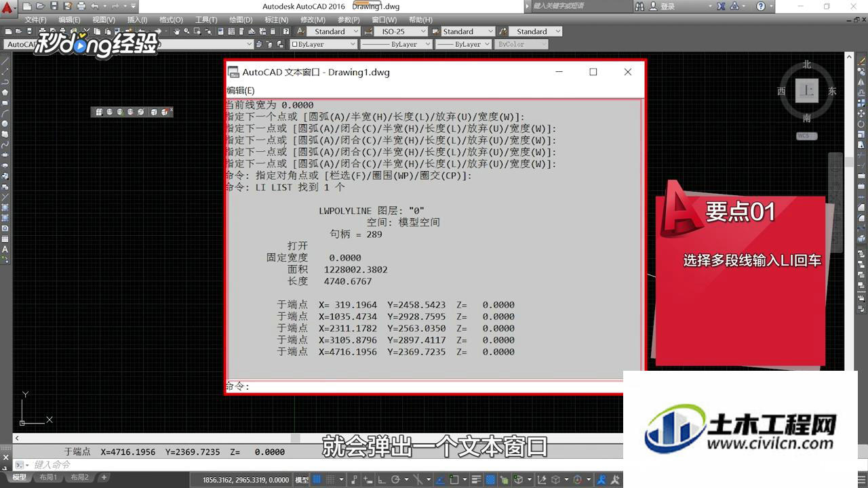Click the Pan hand icon in toolbar
The image size is (868, 488).
(x=177, y=31)
